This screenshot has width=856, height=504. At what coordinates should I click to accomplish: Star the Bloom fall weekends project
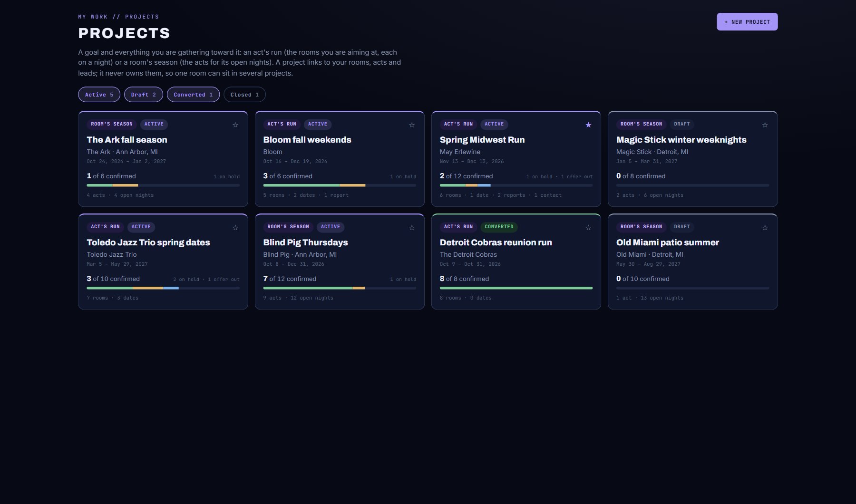click(x=412, y=125)
